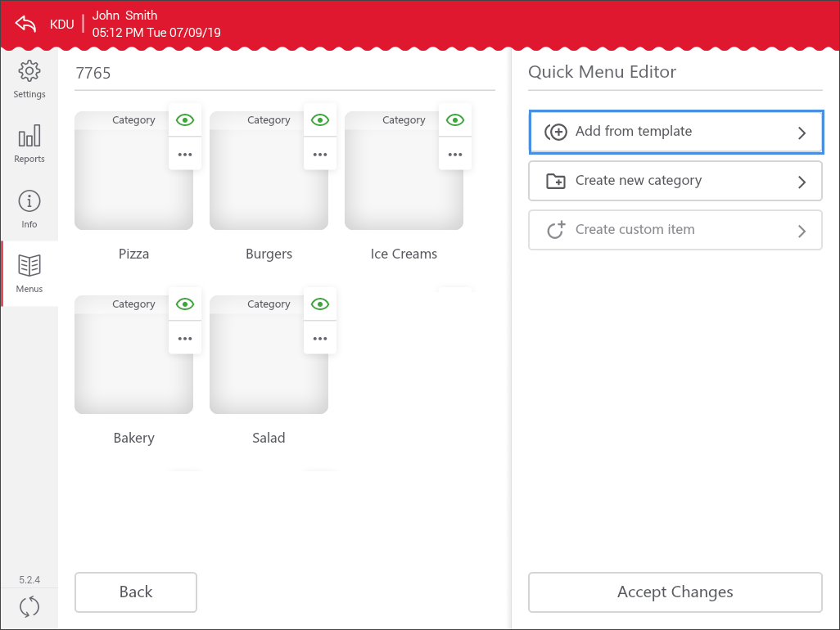Switch to the Menus sidebar tab

coord(29,273)
